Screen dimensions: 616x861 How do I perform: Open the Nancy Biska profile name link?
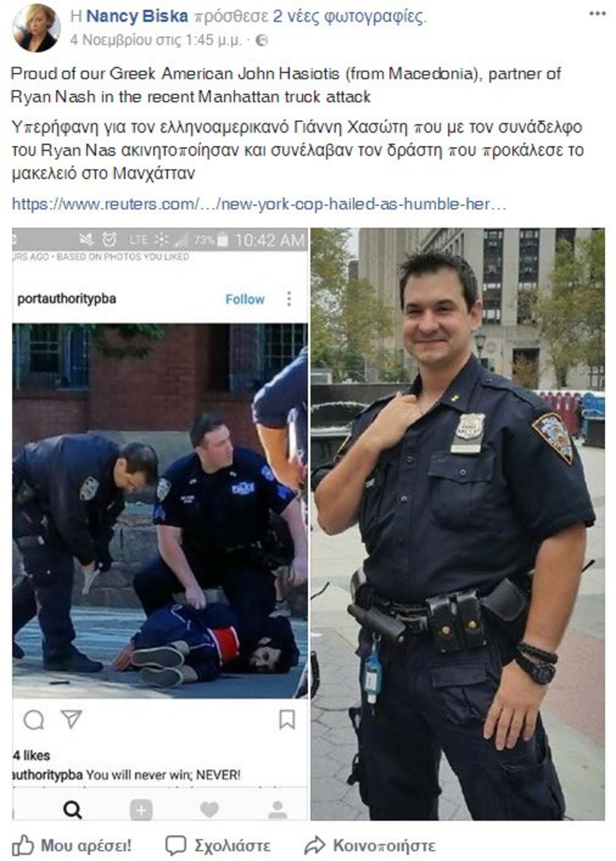(x=137, y=16)
